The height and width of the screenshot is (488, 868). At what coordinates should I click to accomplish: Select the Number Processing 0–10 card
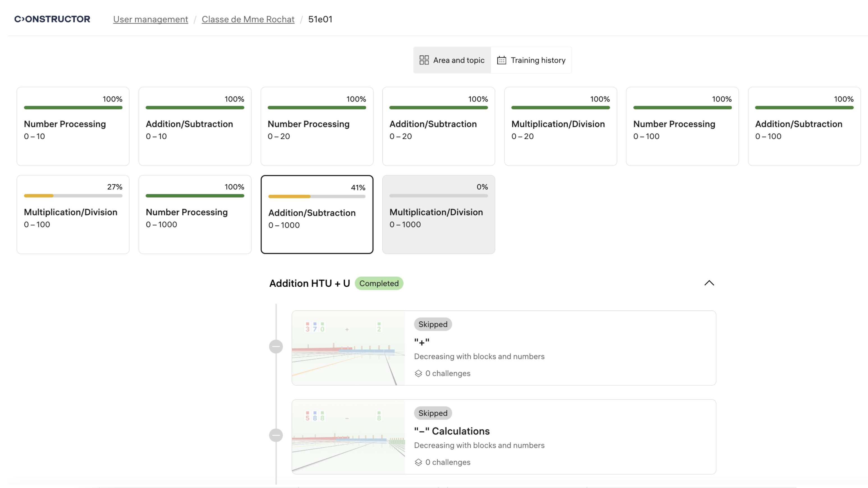coord(73,126)
